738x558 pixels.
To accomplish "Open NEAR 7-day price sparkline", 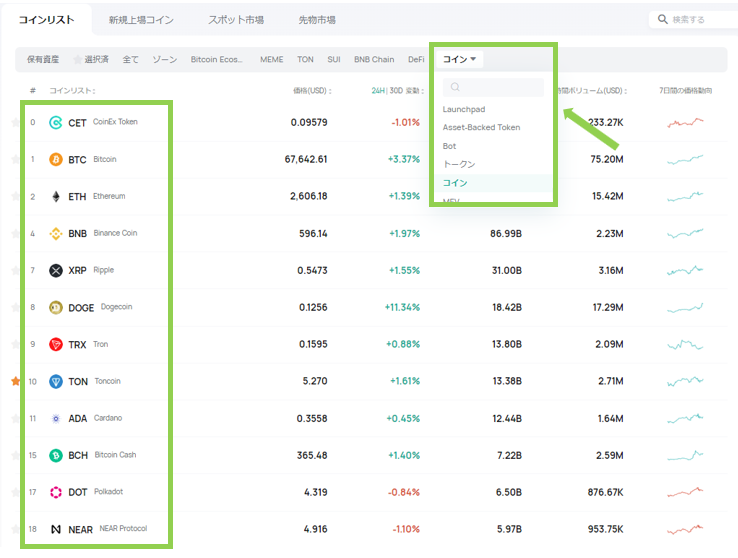I will 685,529.
